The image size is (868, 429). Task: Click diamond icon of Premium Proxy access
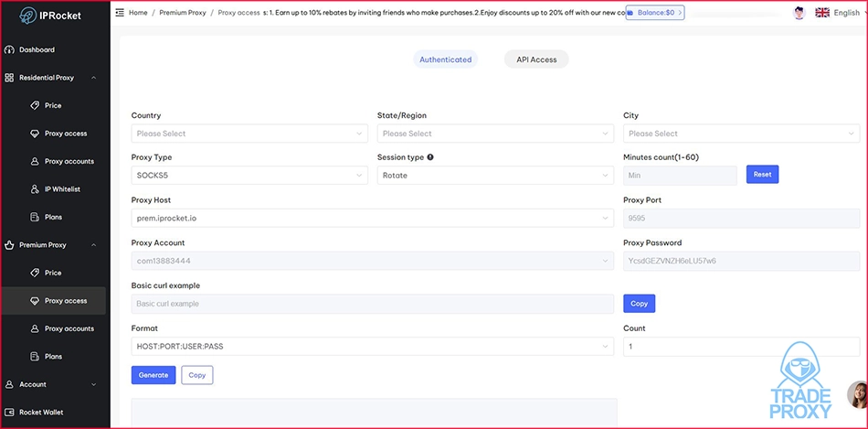(35, 301)
